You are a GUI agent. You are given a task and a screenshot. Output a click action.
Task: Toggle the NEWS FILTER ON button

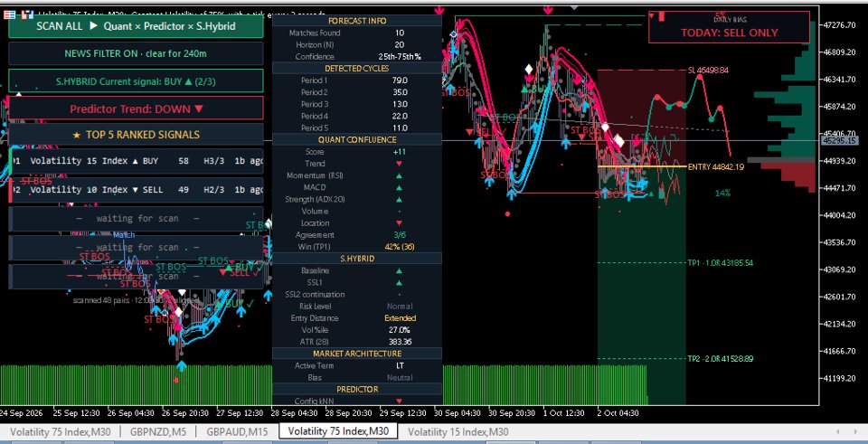(x=136, y=53)
